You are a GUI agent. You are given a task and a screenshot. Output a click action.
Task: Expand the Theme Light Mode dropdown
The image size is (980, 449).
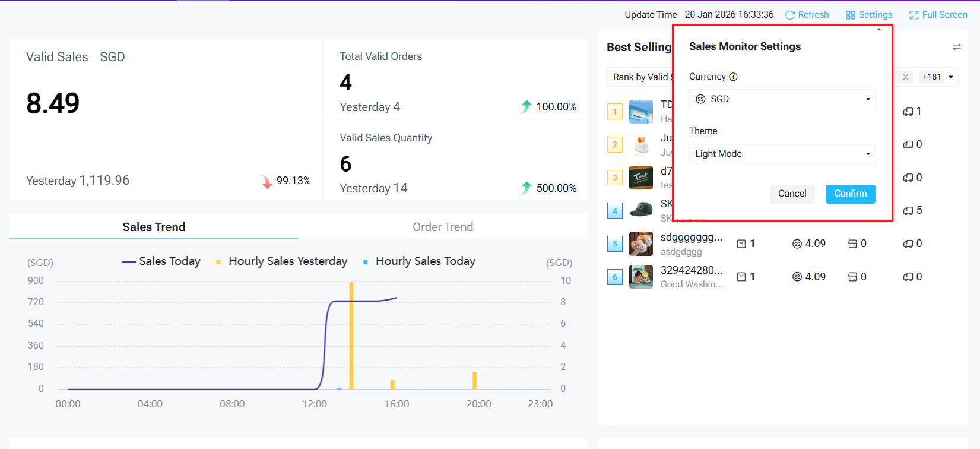(782, 154)
